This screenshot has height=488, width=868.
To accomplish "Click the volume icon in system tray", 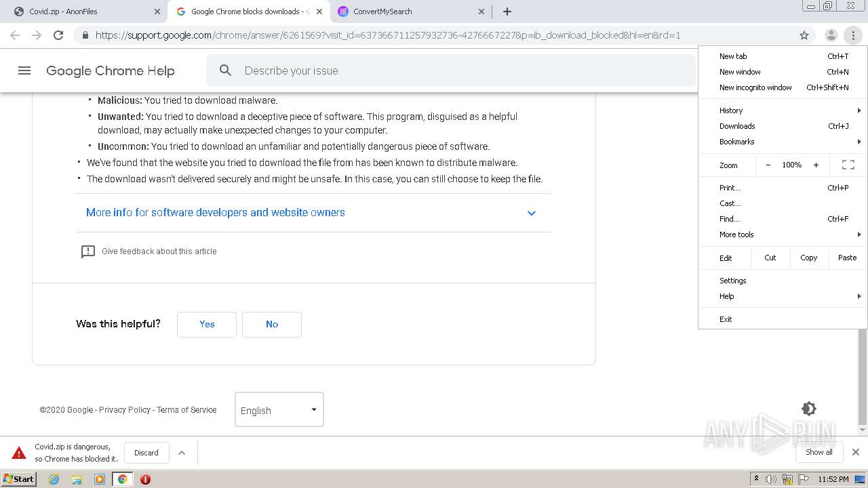I will pos(771,479).
